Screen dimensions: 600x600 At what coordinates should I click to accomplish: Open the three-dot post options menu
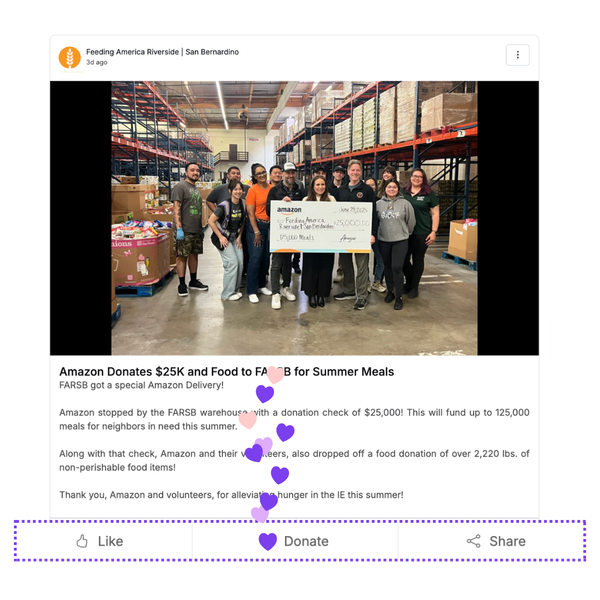pos(517,55)
